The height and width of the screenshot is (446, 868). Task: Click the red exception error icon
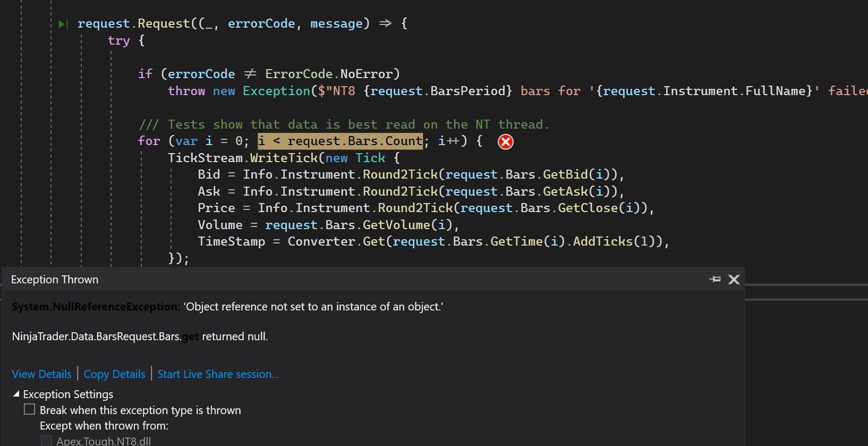point(506,142)
